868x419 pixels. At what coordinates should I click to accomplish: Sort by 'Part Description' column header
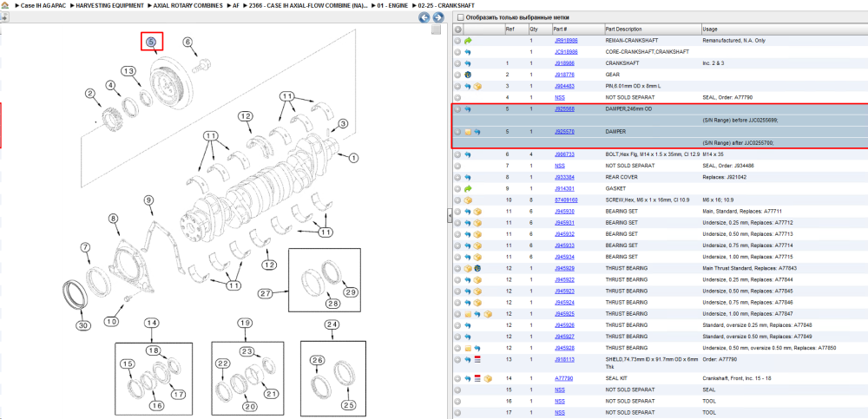[624, 29]
